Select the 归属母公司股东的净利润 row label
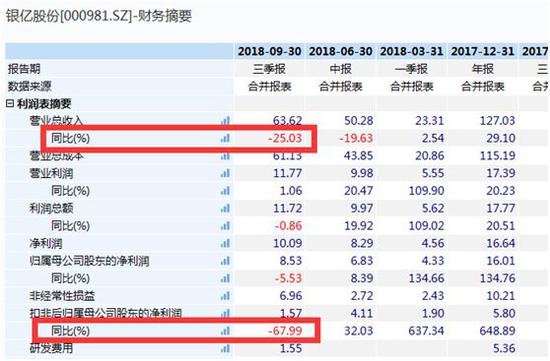This screenshot has width=550, height=361. pyautogui.click(x=89, y=261)
